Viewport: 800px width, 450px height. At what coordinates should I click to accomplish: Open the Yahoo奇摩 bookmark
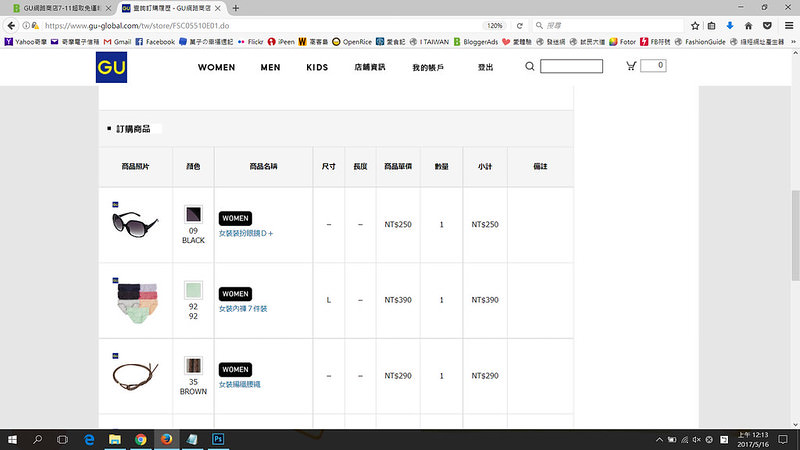[26, 42]
